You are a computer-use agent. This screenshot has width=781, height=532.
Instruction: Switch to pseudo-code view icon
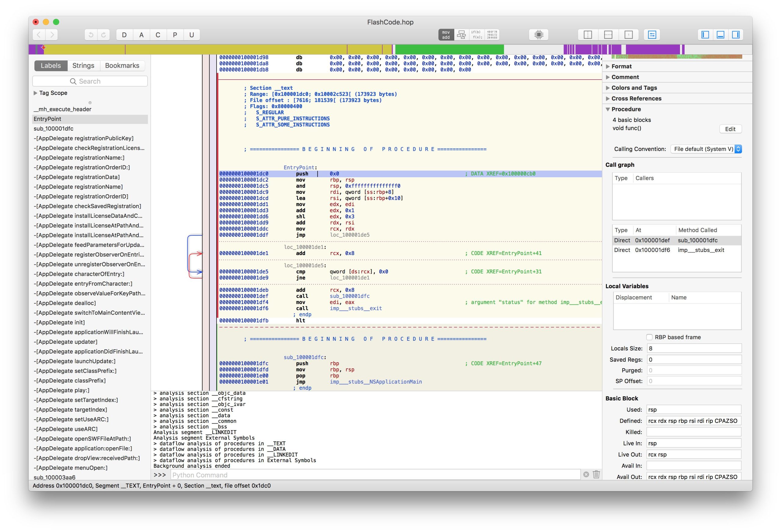coord(477,34)
